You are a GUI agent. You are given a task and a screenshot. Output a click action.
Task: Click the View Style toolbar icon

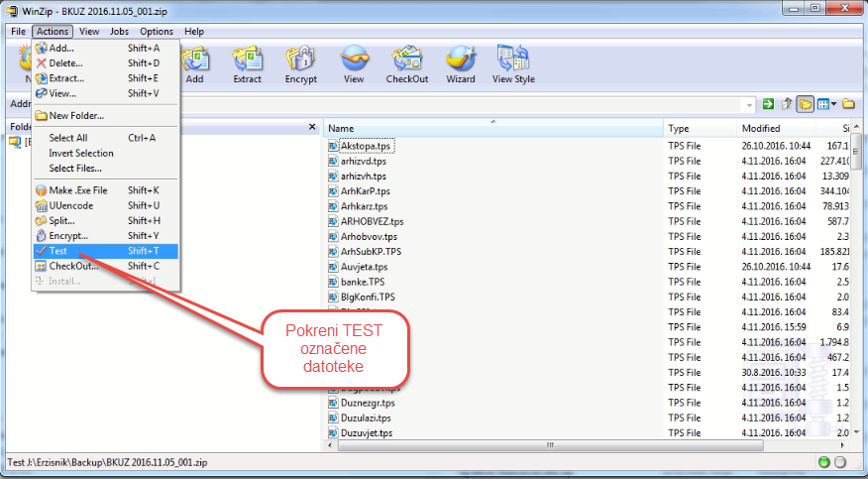513,64
